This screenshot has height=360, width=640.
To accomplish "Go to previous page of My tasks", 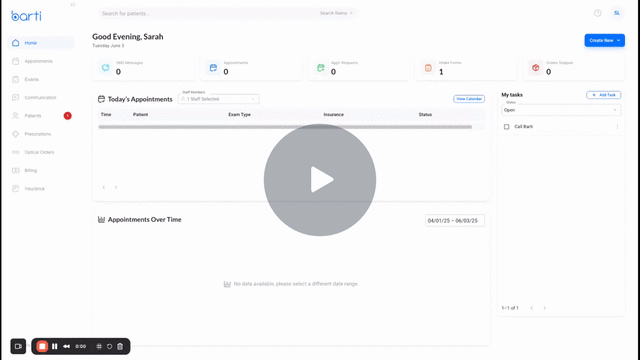I will [531, 308].
